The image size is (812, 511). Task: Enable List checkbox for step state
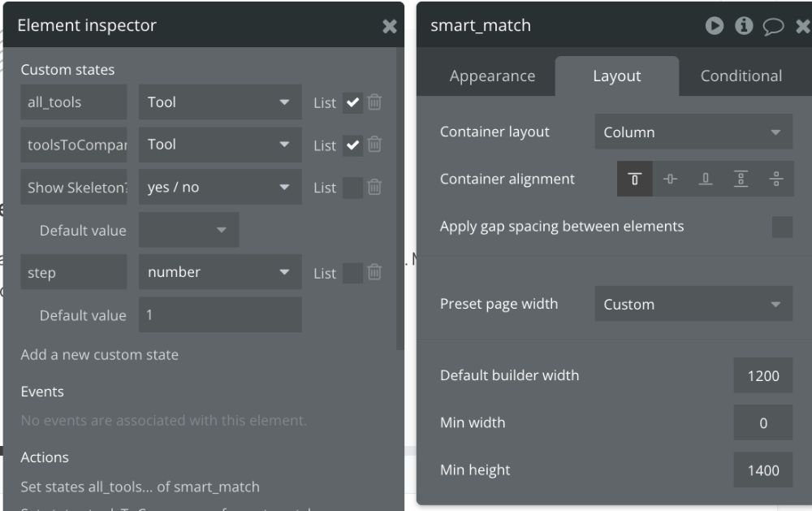pyautogui.click(x=352, y=273)
